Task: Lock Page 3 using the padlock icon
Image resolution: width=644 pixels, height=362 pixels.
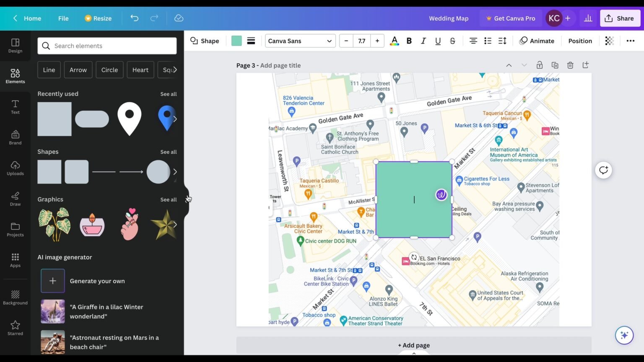Action: click(540, 65)
